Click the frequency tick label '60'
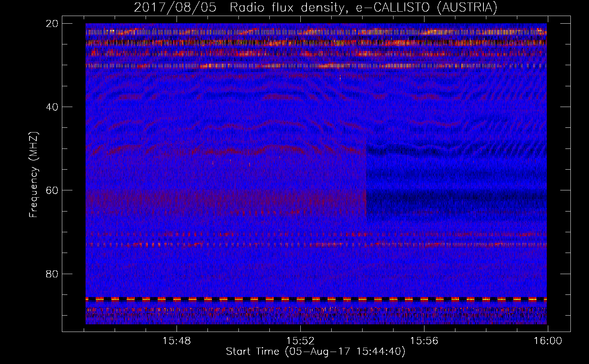The image size is (589, 364). (x=52, y=190)
